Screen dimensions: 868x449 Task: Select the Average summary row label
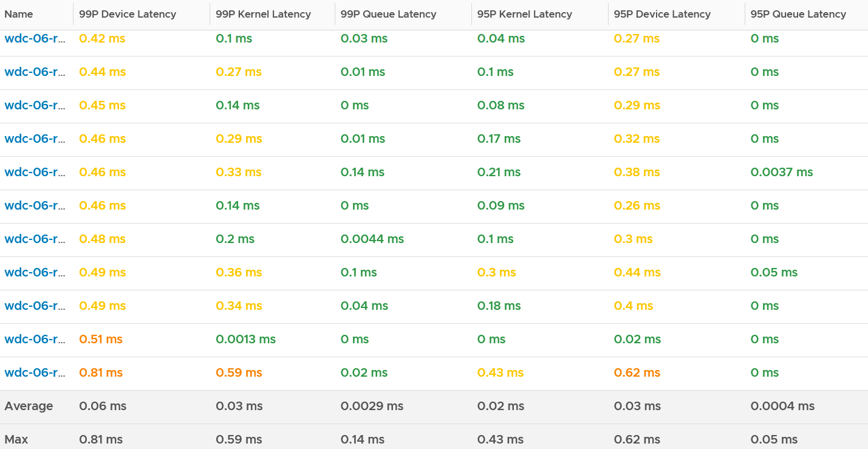(29, 406)
